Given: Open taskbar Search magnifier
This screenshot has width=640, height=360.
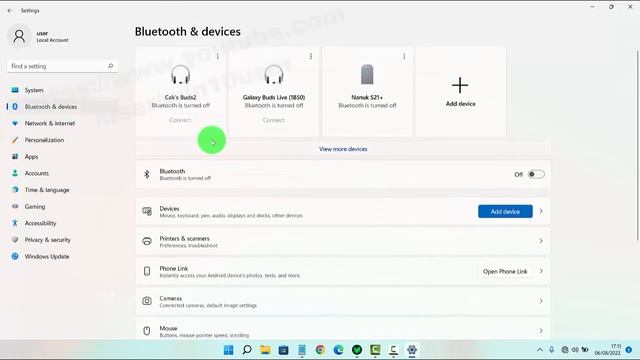Looking at the screenshot, I should (x=247, y=350).
